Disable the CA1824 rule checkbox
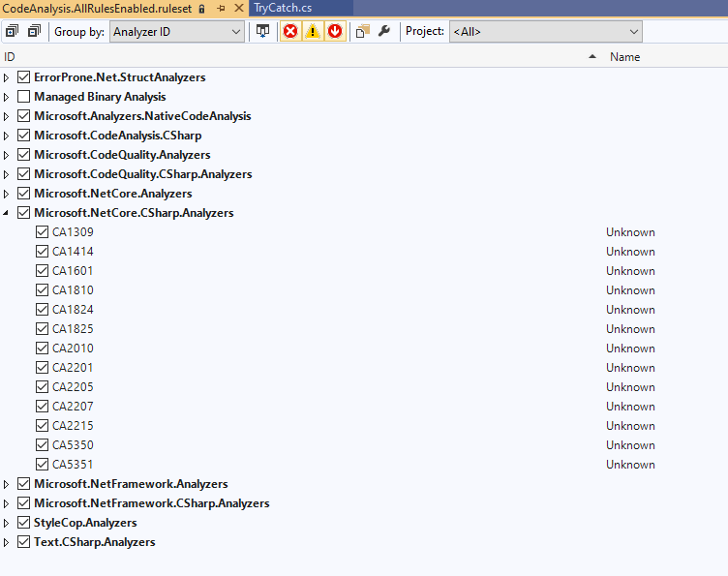This screenshot has height=576, width=728. tap(42, 309)
